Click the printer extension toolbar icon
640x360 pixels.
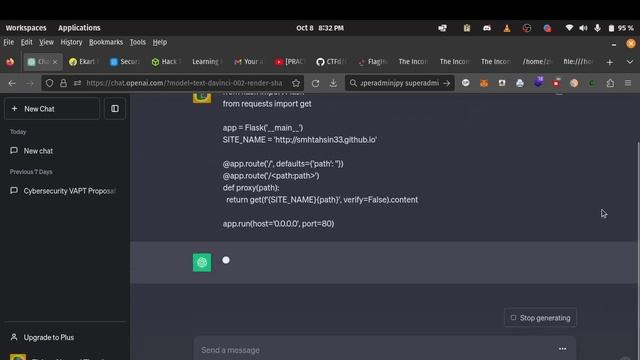pyautogui.click(x=520, y=83)
